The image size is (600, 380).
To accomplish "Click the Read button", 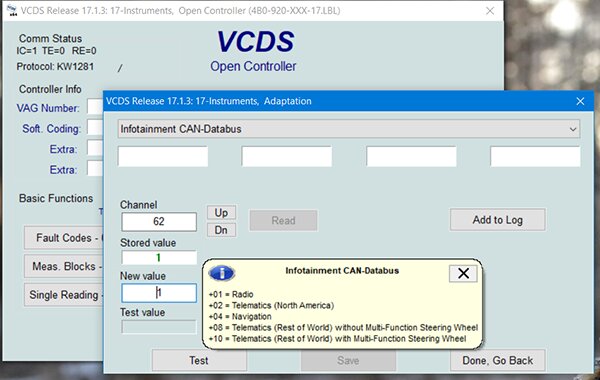I will pyautogui.click(x=283, y=220).
